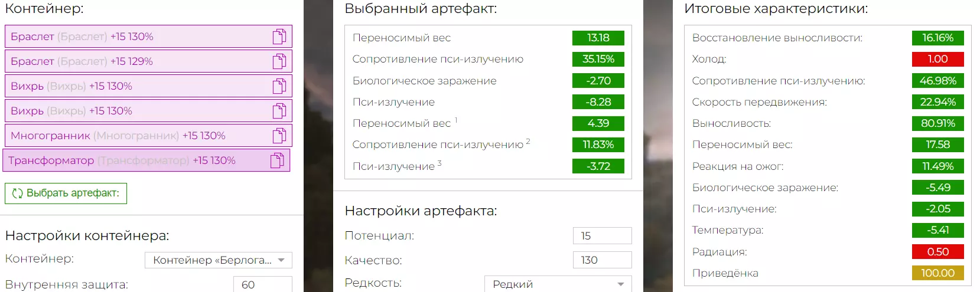980x292 pixels.
Task: Select the Многогранник +15 130% entry
Action: tap(118, 136)
